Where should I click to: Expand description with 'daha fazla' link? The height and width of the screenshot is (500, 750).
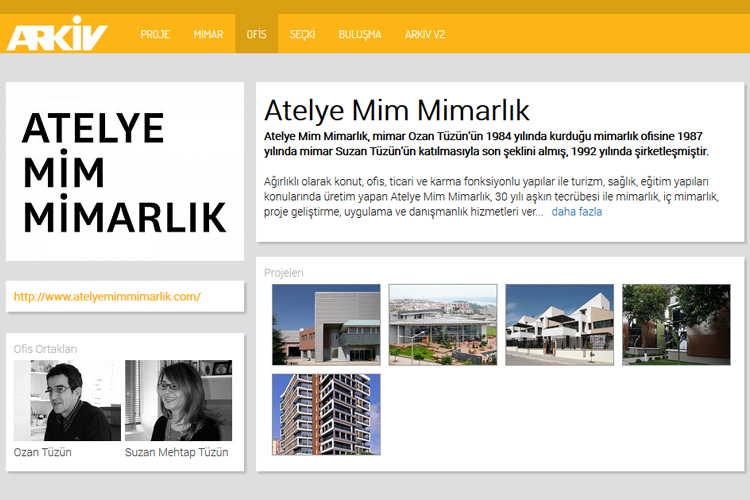point(576,212)
